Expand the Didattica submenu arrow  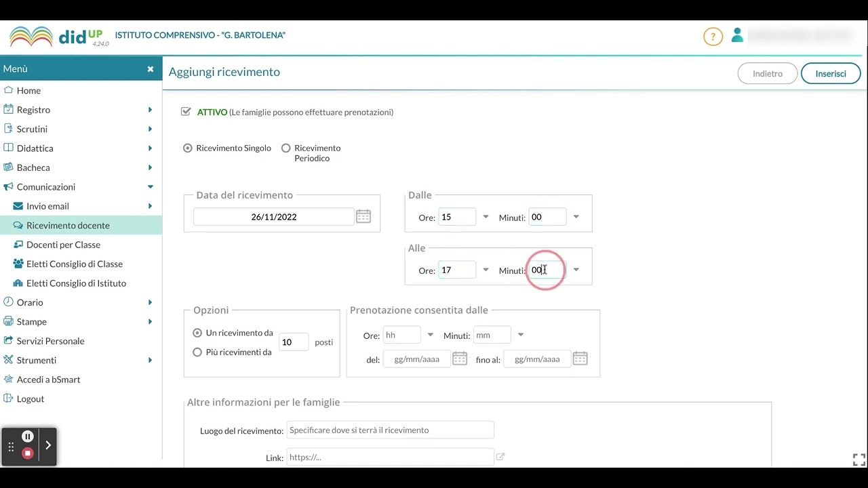click(150, 148)
